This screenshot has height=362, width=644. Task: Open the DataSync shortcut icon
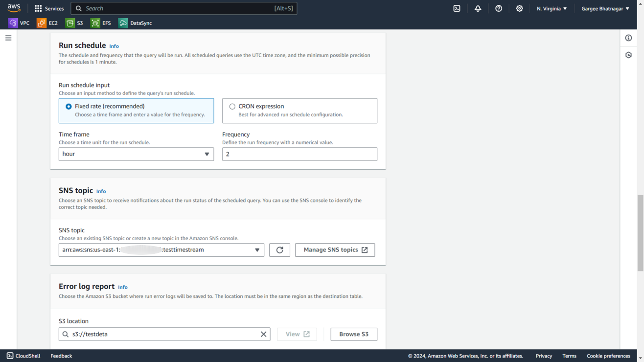[x=123, y=23]
